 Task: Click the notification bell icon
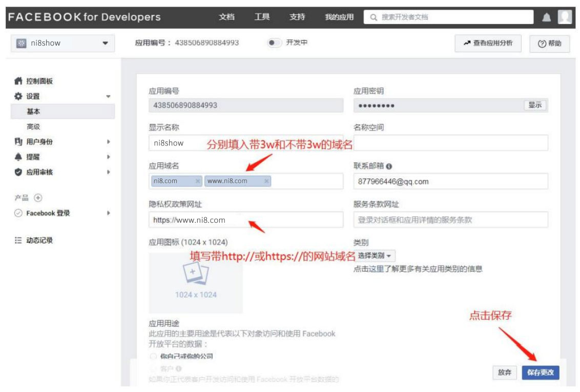(x=546, y=17)
